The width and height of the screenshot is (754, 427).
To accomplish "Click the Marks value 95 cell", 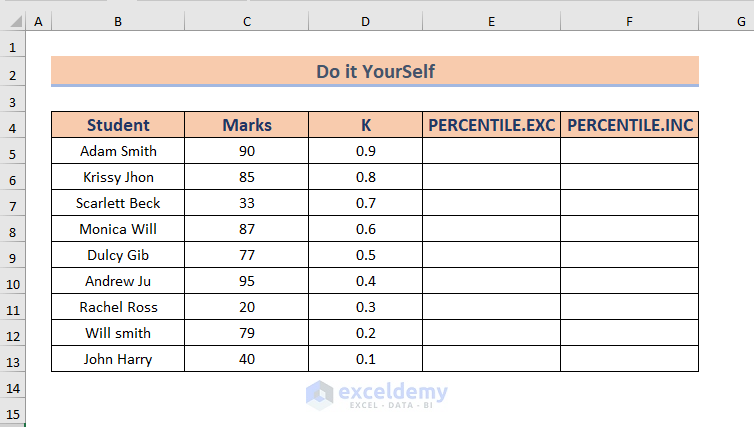I will pyautogui.click(x=246, y=281).
